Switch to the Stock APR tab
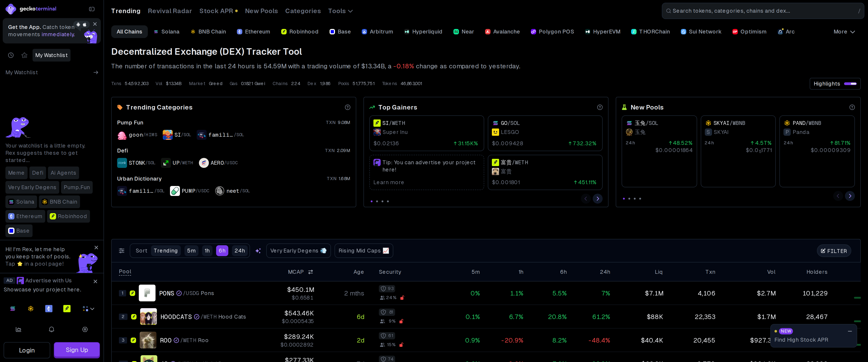The height and width of the screenshot is (362, 868). point(218,11)
